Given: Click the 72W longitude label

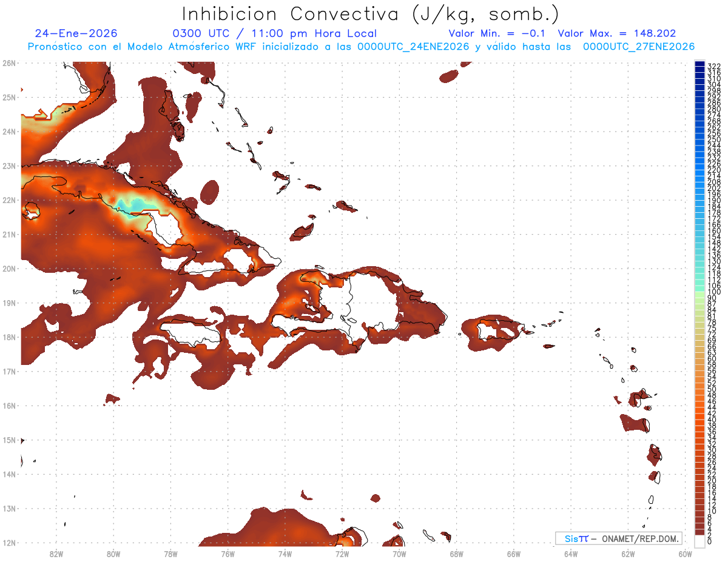Looking at the screenshot, I should 342,554.
